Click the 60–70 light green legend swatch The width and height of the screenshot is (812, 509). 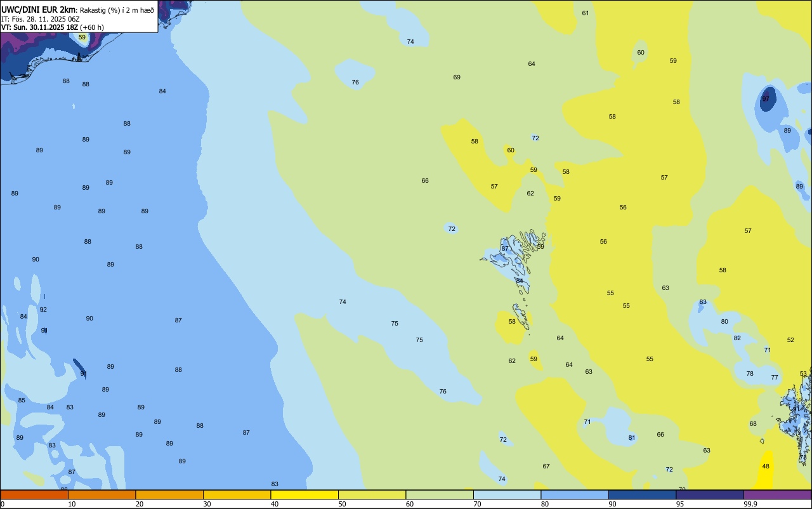(x=440, y=494)
